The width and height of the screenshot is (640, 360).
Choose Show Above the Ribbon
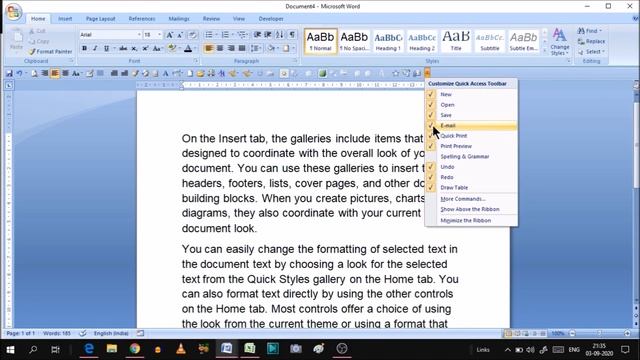[x=471, y=209]
